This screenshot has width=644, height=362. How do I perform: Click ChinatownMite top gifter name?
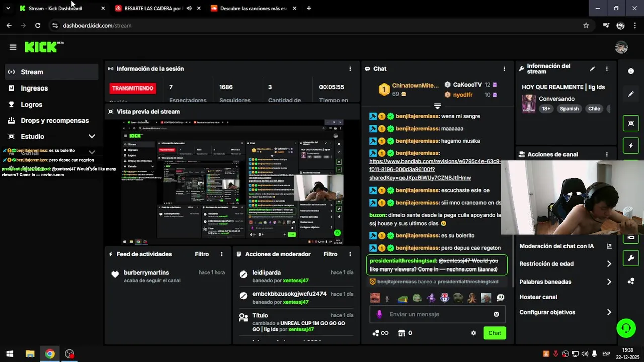tap(416, 86)
